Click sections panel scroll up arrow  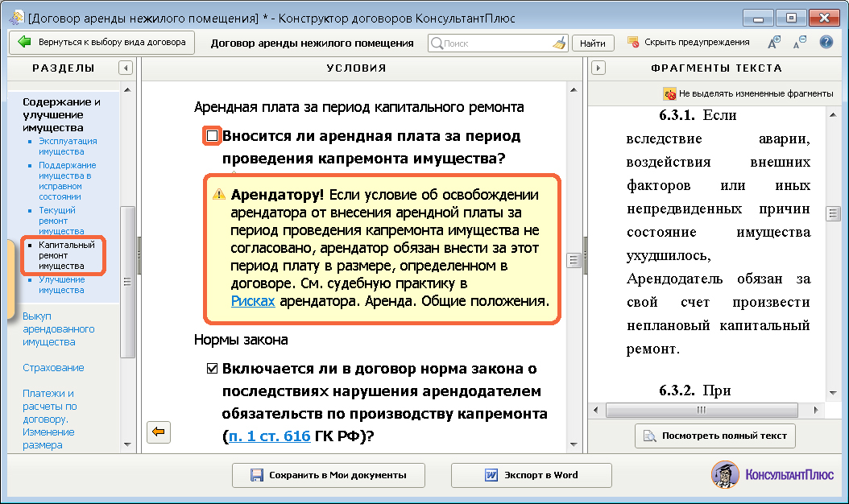[128, 90]
